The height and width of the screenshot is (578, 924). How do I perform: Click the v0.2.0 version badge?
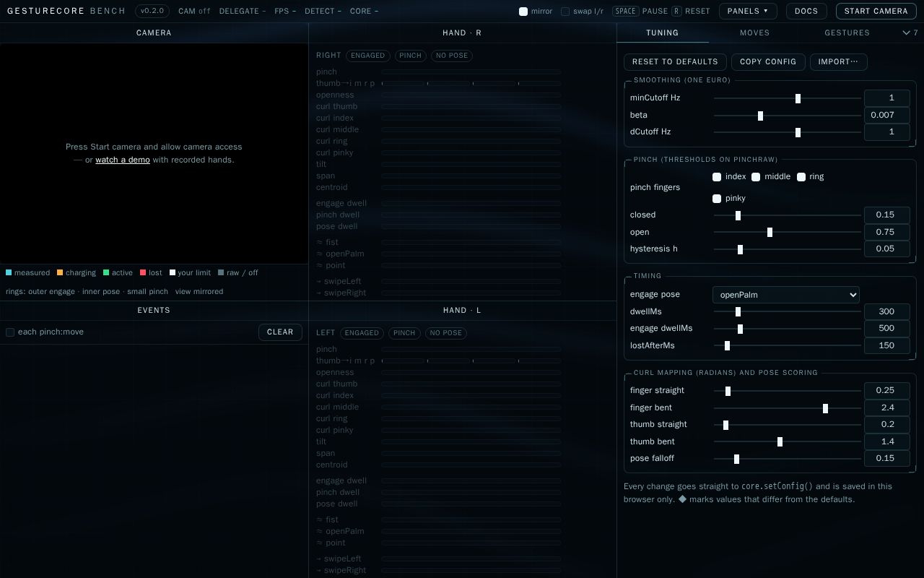152,11
